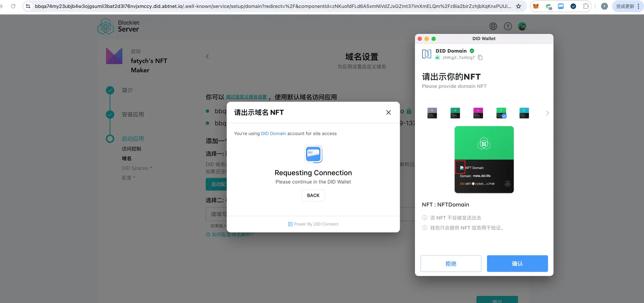Viewport: 644px width, 303px height.
Task: Select the dark green NFT thumbnail
Action: pyautogui.click(x=455, y=113)
